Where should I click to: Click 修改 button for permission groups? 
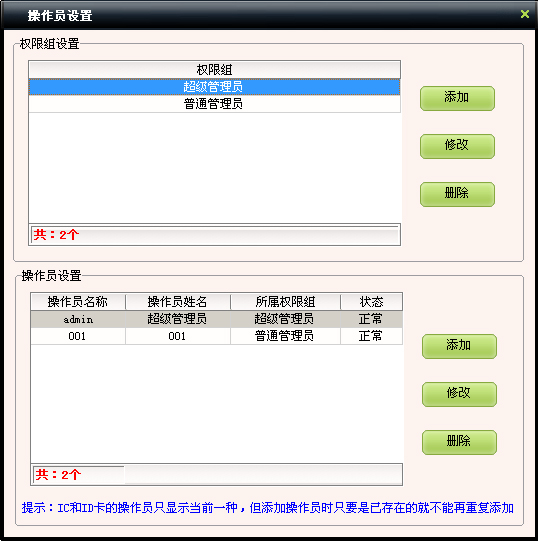click(x=457, y=146)
